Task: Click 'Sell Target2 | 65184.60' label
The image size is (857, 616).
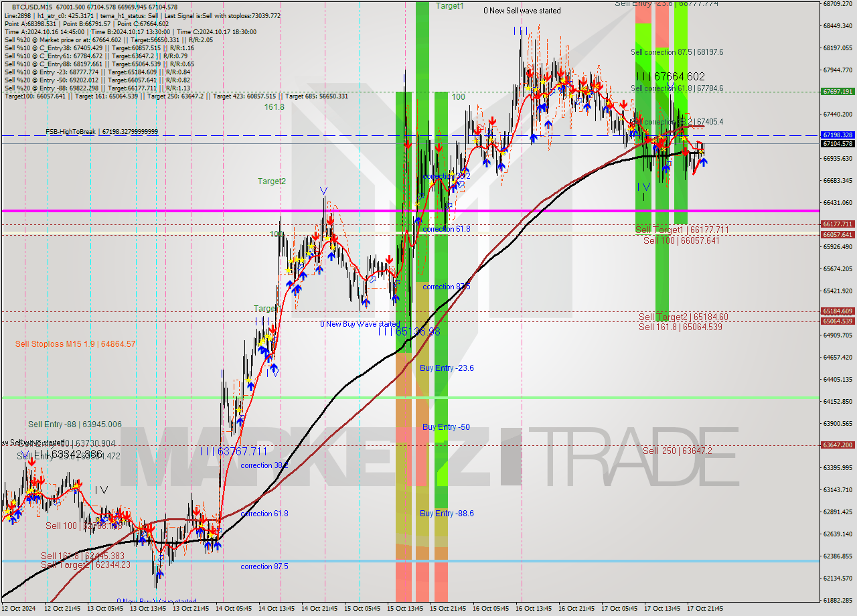Action: [x=684, y=317]
